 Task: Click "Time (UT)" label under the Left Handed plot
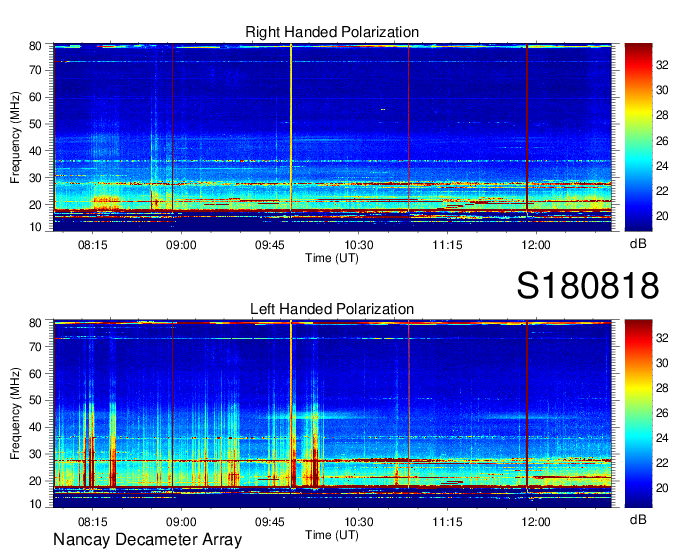(x=332, y=535)
